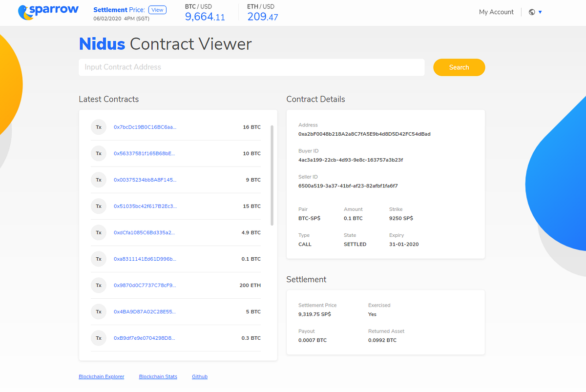Click the 16 BTC amount in list
This screenshot has height=392, width=586.
[x=251, y=127]
